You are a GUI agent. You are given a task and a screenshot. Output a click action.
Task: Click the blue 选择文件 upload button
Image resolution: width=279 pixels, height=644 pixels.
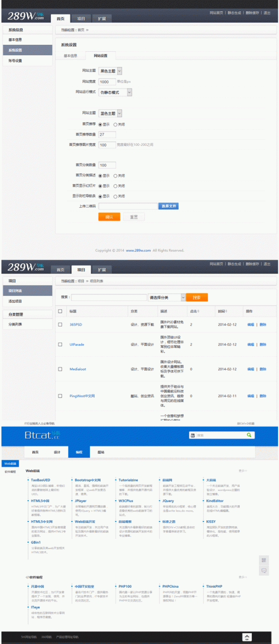click(x=168, y=206)
